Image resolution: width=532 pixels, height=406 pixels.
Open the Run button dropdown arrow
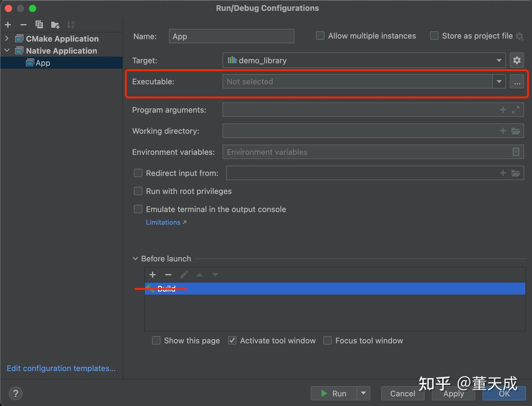tap(364, 393)
